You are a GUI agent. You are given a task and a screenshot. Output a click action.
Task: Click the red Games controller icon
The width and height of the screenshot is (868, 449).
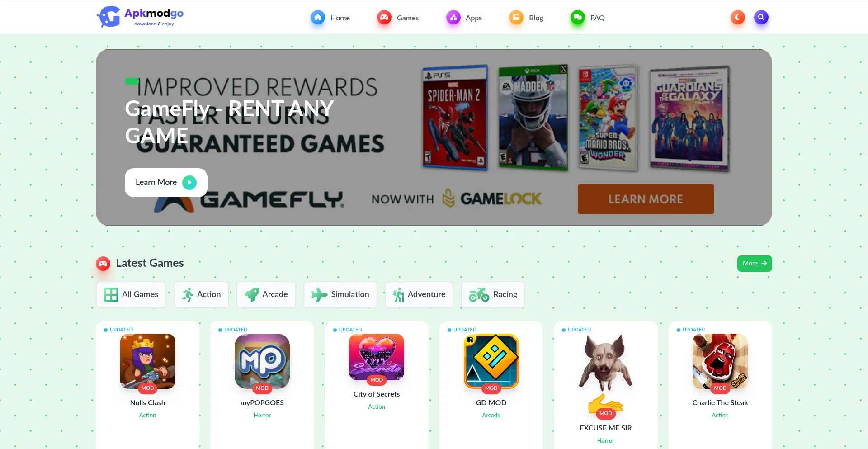(x=384, y=18)
